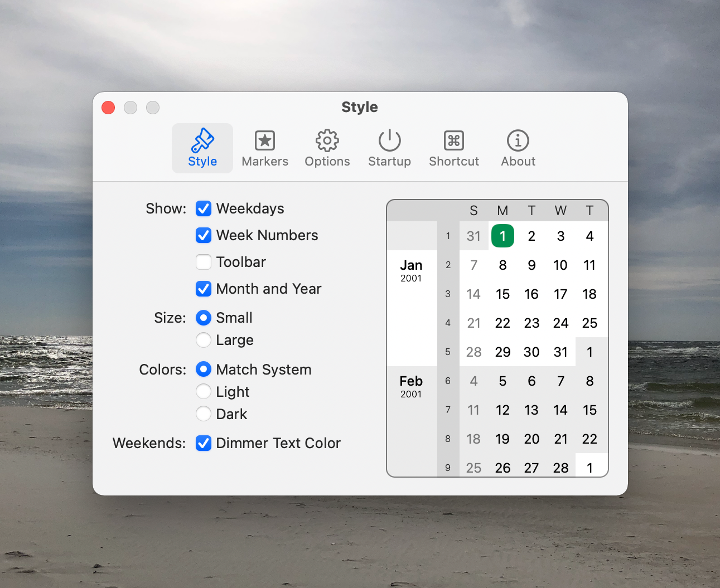
Task: Click the green highlighted January 1 date
Action: (502, 236)
